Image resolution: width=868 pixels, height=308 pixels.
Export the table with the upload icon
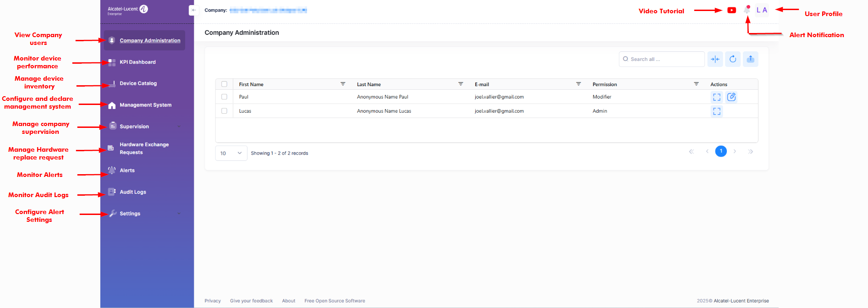pos(750,59)
